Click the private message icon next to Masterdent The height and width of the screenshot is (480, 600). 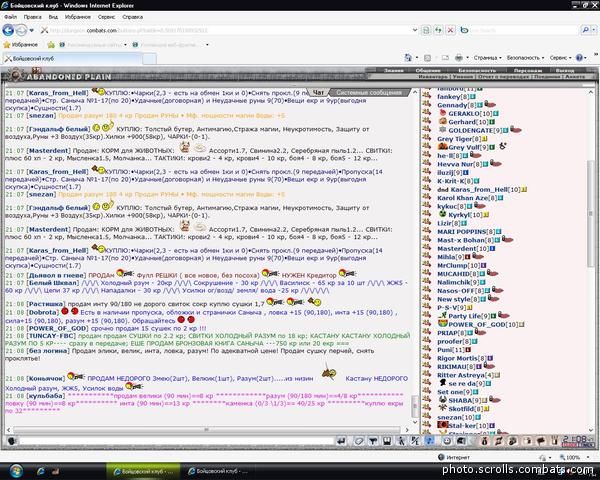(427, 248)
